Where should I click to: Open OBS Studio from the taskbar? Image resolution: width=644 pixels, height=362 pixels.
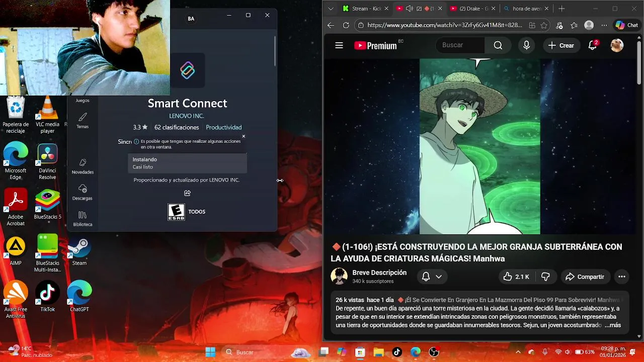pyautogui.click(x=434, y=352)
